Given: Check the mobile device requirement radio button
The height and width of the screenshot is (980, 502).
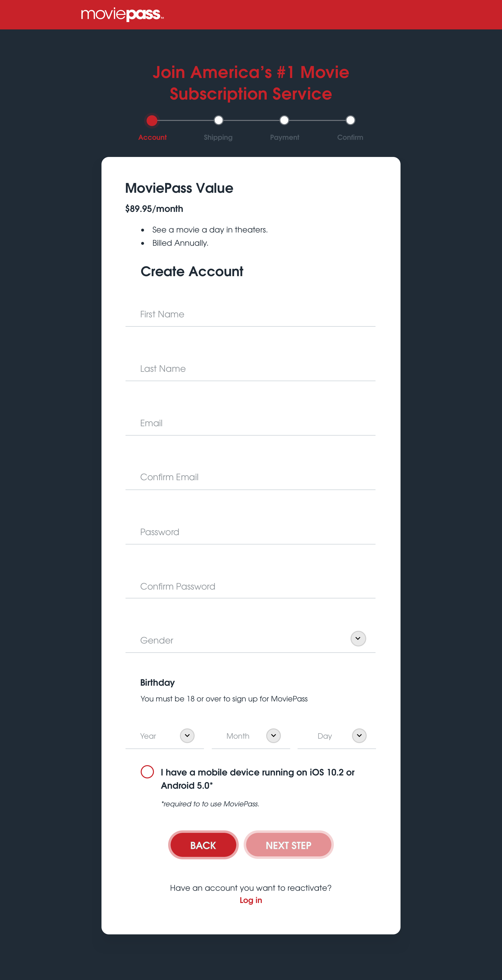Looking at the screenshot, I should pyautogui.click(x=147, y=772).
